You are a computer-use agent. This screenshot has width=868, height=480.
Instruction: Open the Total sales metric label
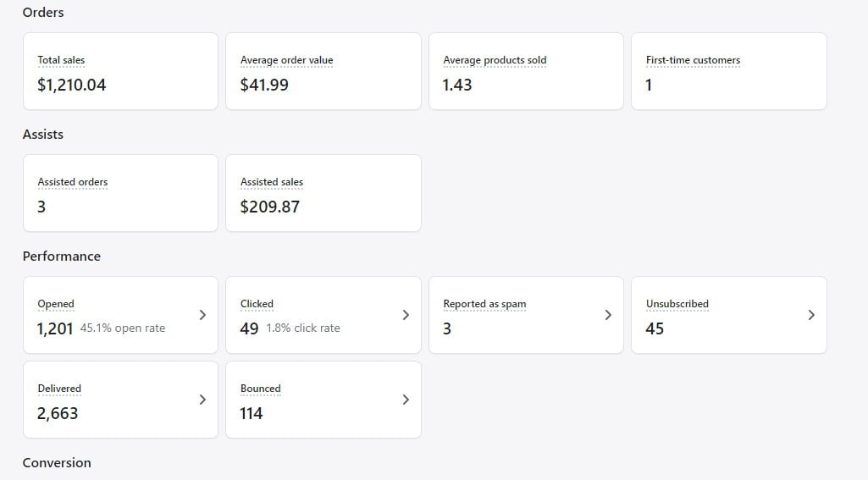[61, 60]
